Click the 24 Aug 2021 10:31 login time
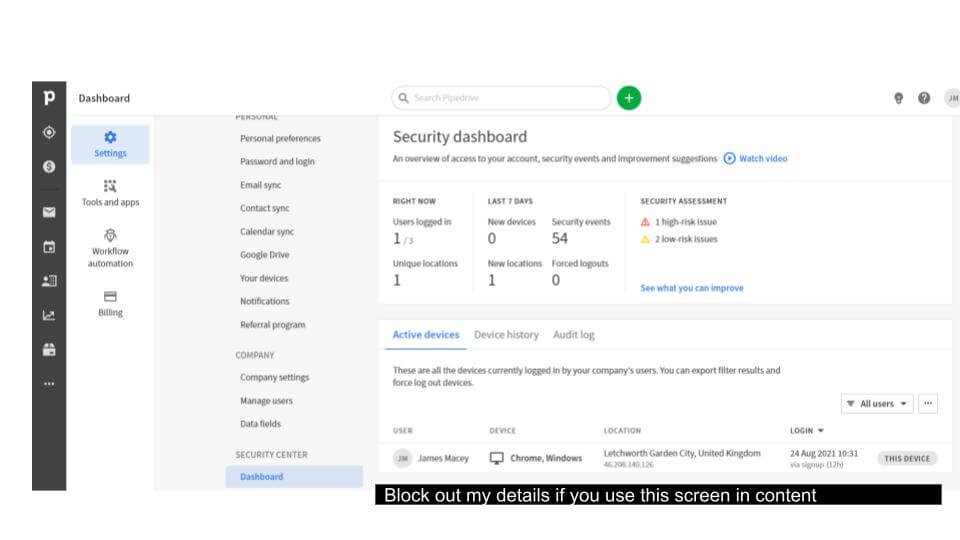This screenshot has width=960, height=540. [x=823, y=453]
